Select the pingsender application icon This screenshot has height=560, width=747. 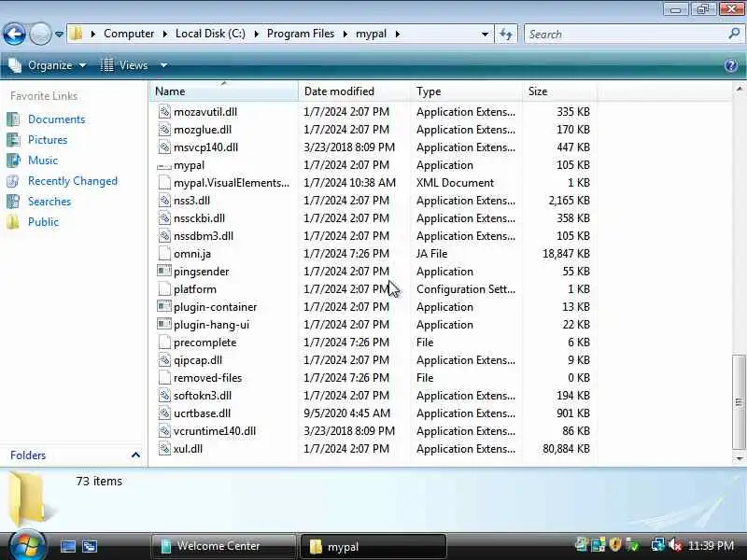(x=164, y=271)
